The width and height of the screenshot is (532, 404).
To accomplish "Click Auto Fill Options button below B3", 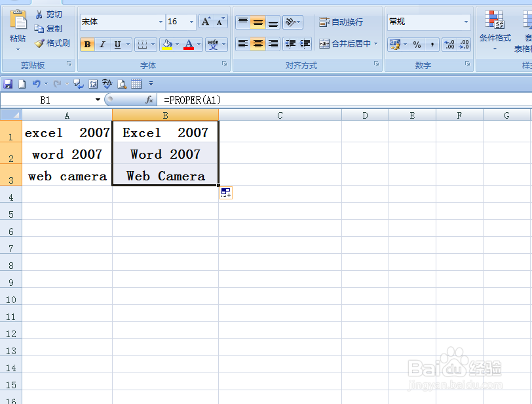I will (226, 193).
